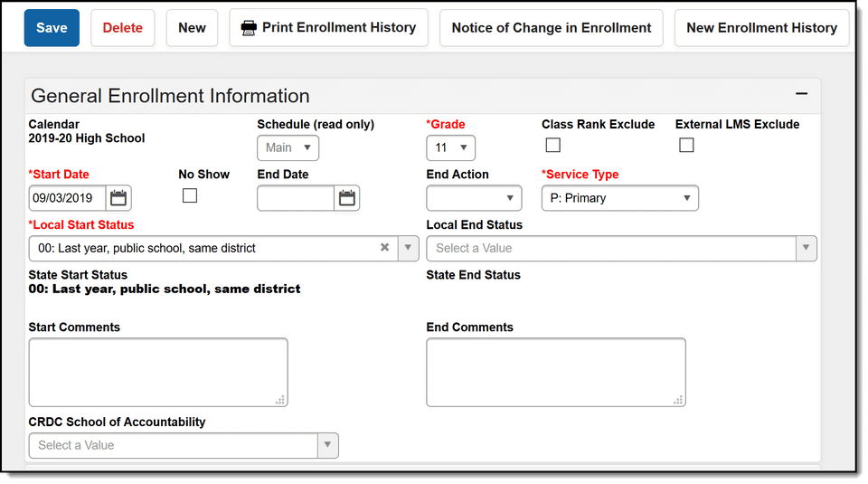
Task: Expand the Local Start Status dropdown arrow
Action: coord(408,248)
